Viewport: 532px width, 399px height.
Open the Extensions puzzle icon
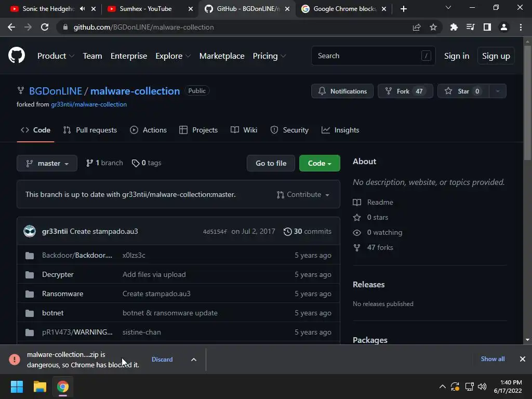coord(454,27)
